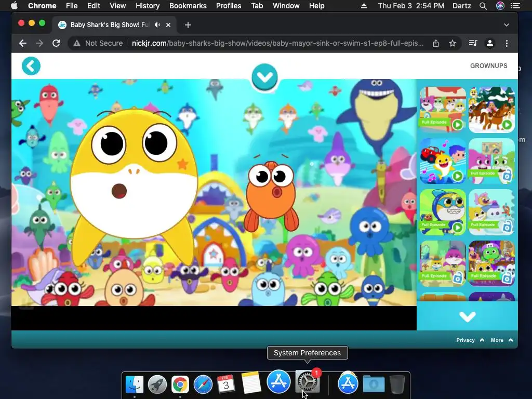The width and height of the screenshot is (532, 399).
Task: Click the Dartz user name
Action: tap(462, 6)
